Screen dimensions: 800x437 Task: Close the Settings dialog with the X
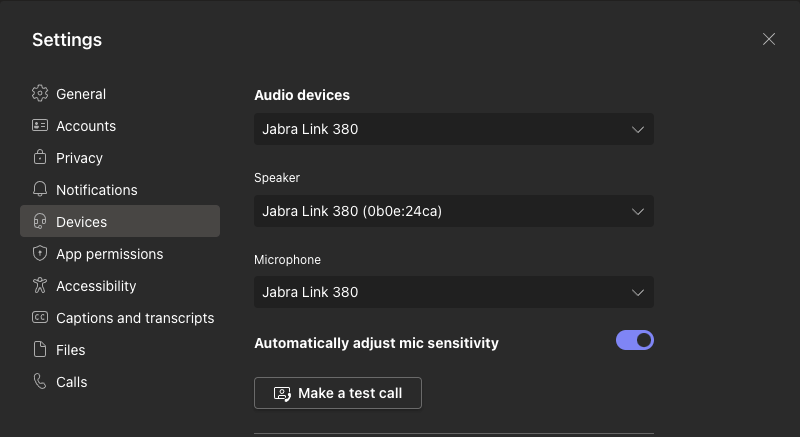(769, 39)
